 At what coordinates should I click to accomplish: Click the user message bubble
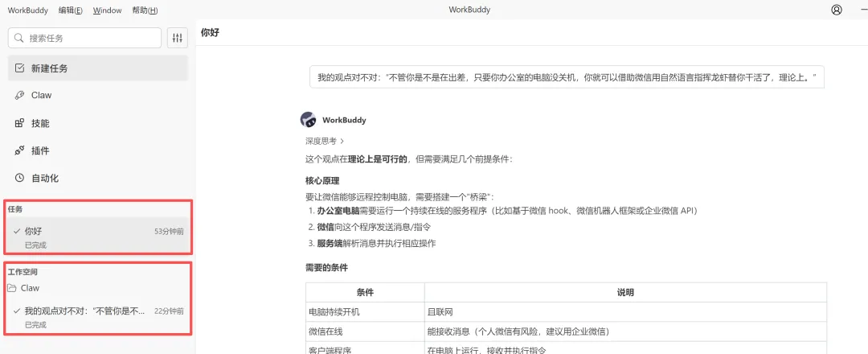(x=567, y=77)
